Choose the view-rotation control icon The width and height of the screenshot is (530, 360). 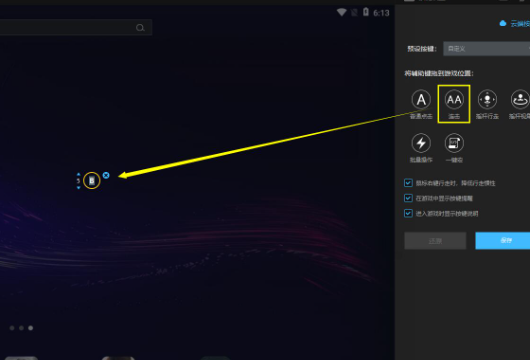tap(520, 100)
